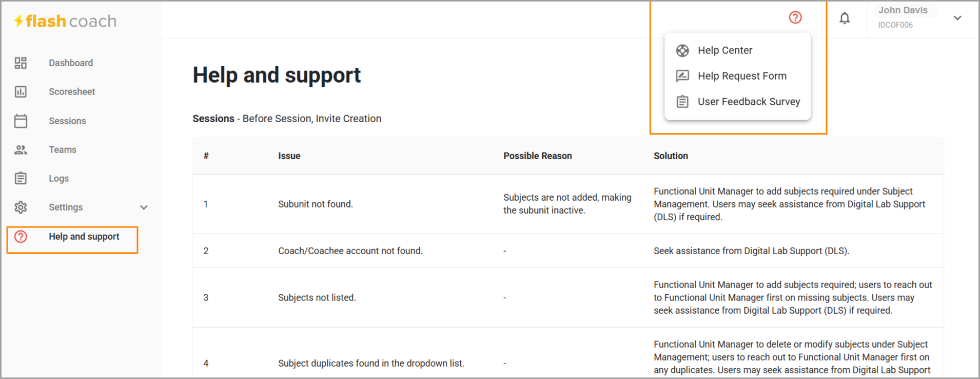This screenshot has width=980, height=379.
Task: Click the Dashboard grid icon in sidebar
Action: pyautogui.click(x=21, y=63)
